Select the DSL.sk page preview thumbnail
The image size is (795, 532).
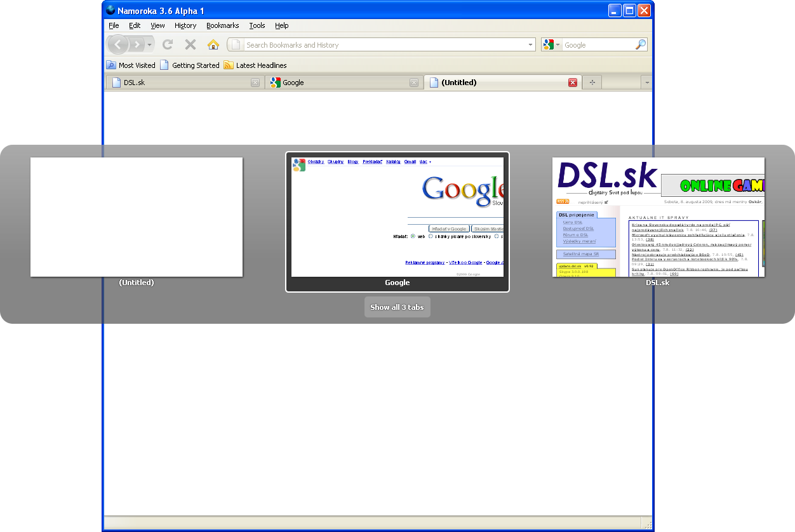658,217
